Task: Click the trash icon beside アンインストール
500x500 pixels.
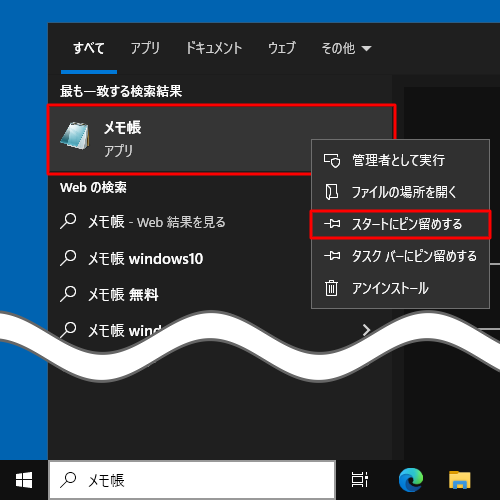Action: [331, 288]
